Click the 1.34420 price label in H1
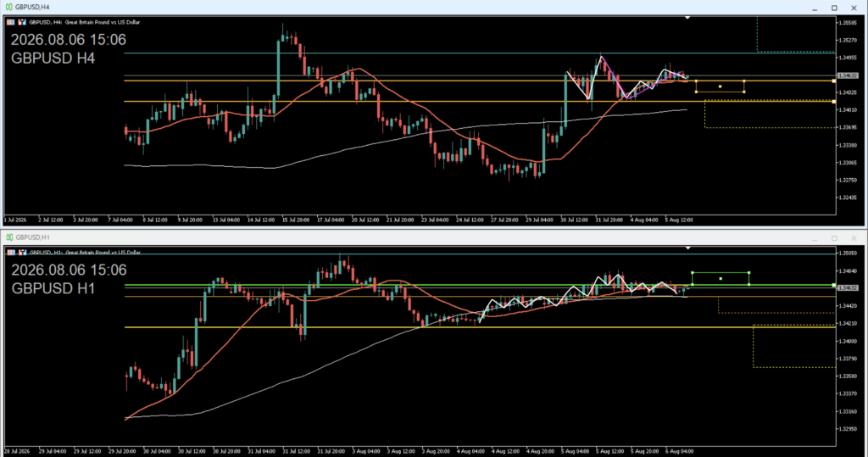The image size is (868, 457). point(848,306)
